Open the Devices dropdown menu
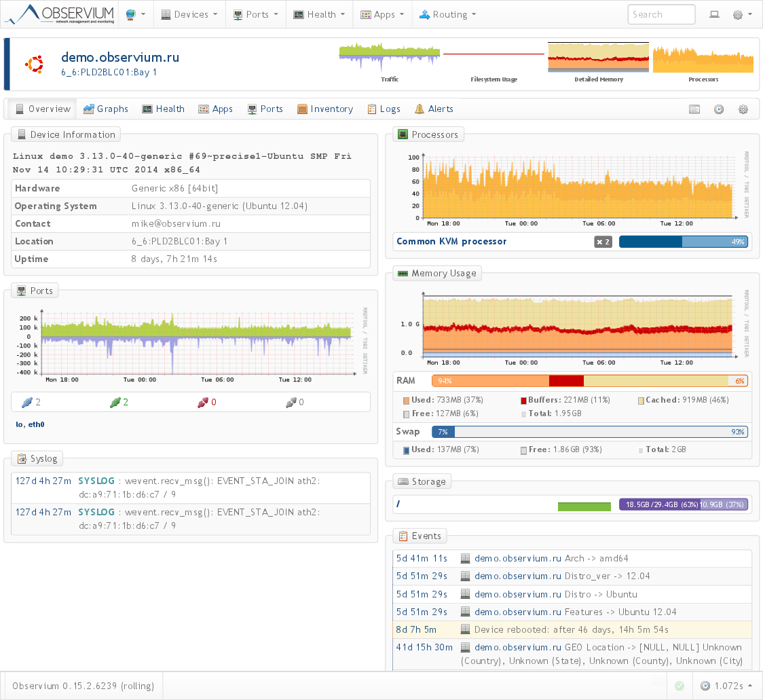Image resolution: width=763 pixels, height=700 pixels. click(189, 15)
